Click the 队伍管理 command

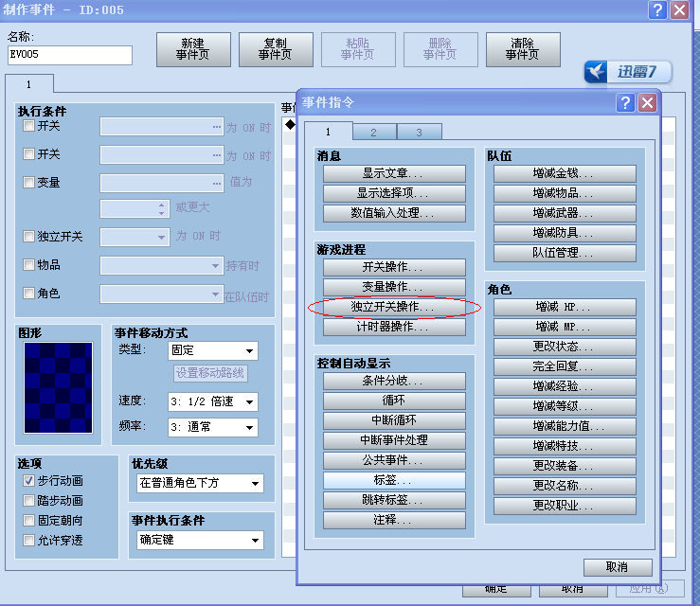click(565, 253)
